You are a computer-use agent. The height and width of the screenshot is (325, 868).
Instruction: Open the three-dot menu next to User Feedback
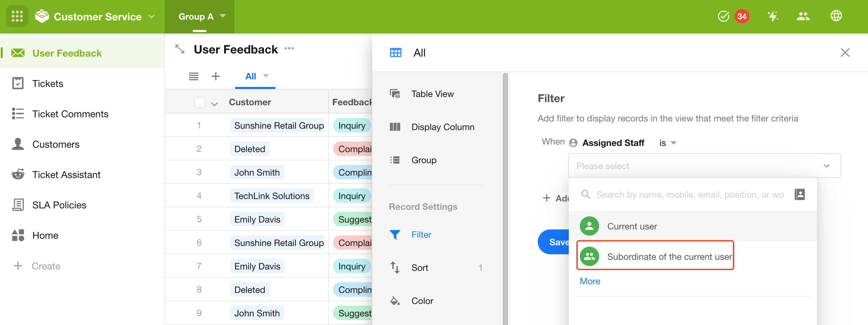pyautogui.click(x=289, y=49)
